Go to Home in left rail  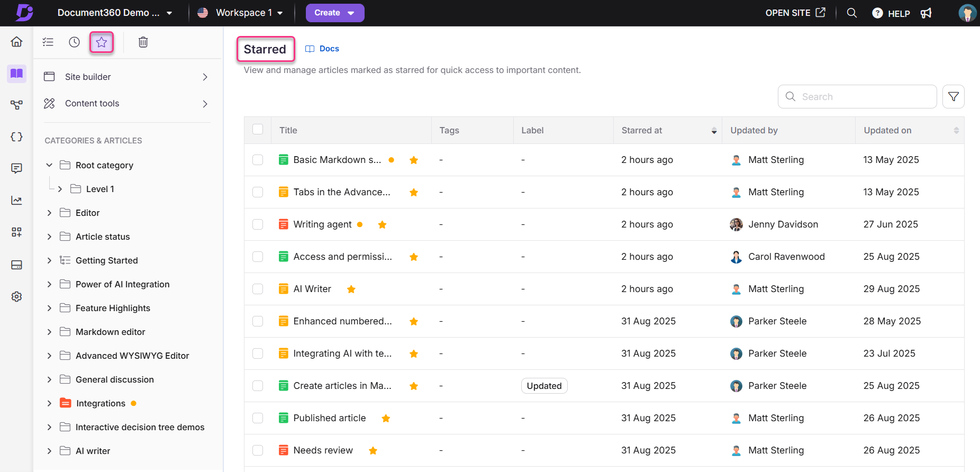pos(16,42)
